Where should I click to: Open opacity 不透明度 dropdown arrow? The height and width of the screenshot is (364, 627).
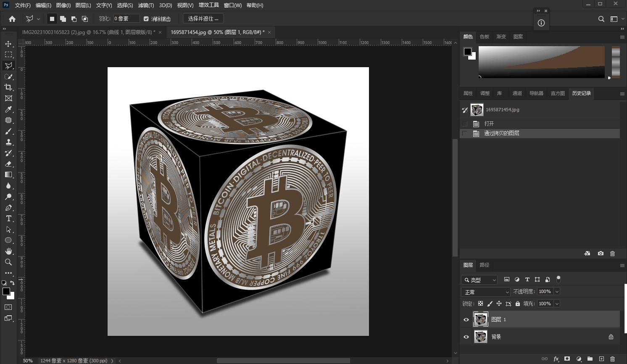coord(557,291)
